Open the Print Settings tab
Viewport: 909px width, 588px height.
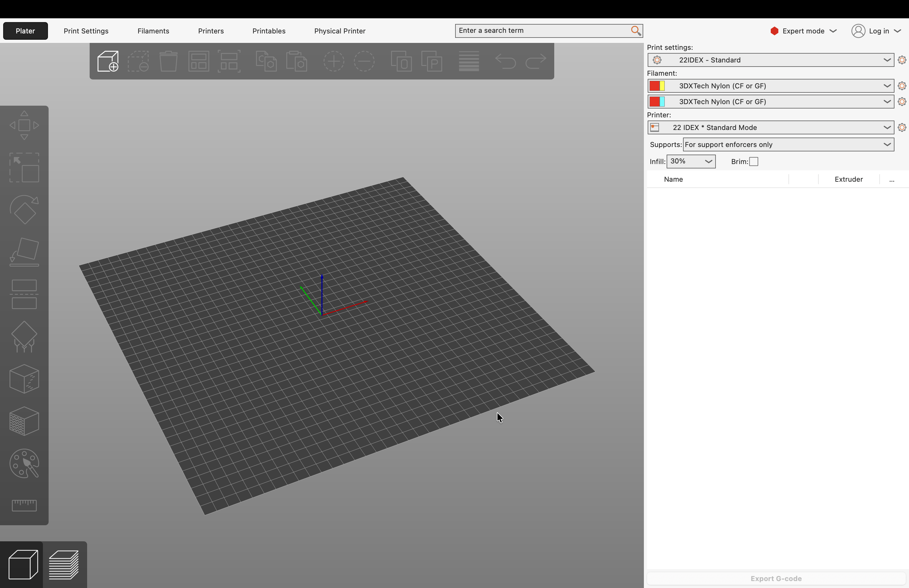[86, 31]
